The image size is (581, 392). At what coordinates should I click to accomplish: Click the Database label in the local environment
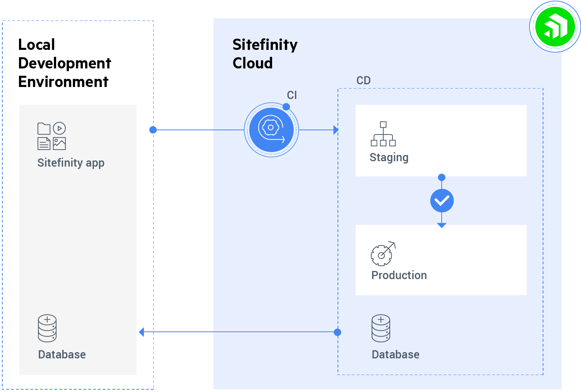click(62, 355)
